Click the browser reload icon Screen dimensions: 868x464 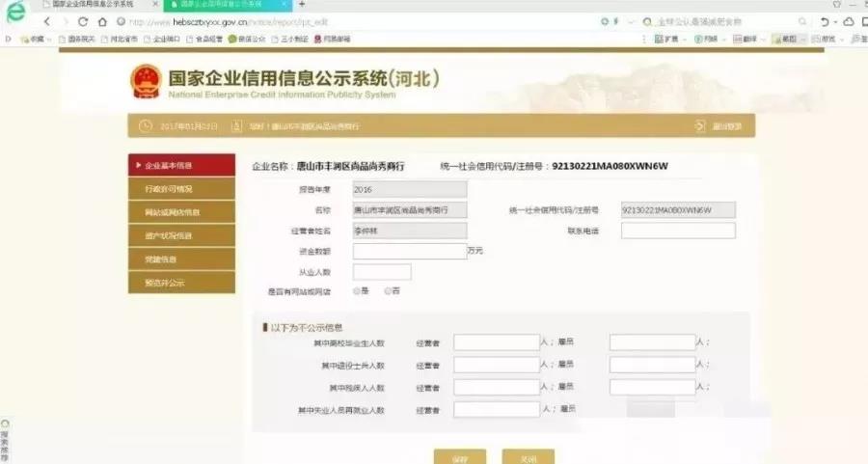point(83,21)
